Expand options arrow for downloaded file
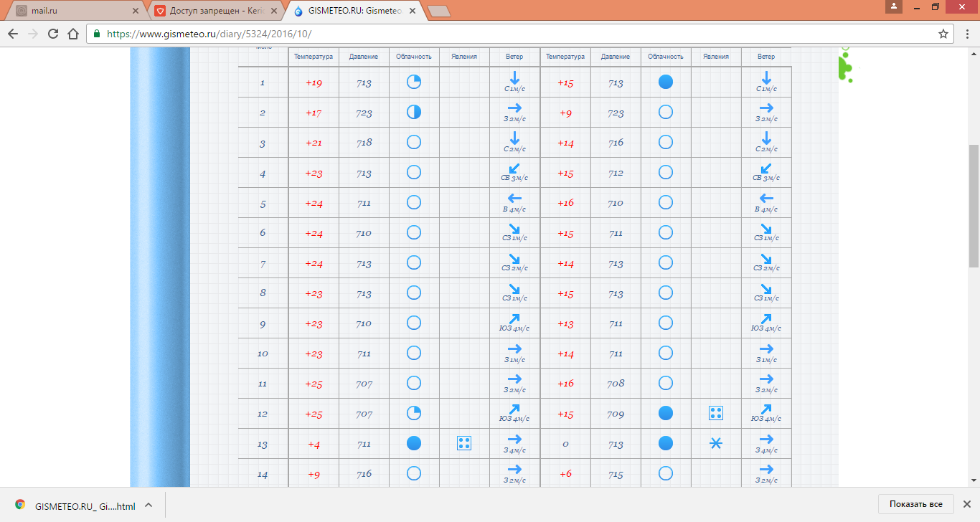Screen dimensions: 980x522 [x=149, y=506]
